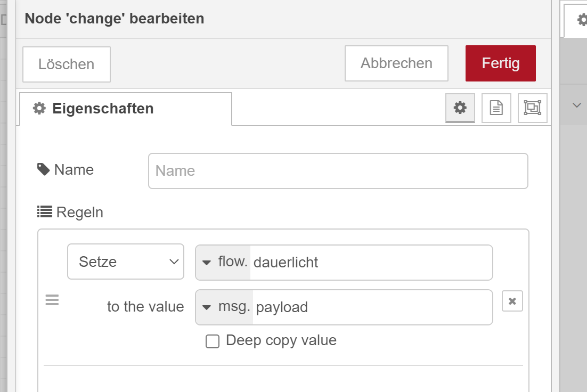The image size is (587, 392).
Task: Open node properties gear icon tab
Action: coord(460,108)
